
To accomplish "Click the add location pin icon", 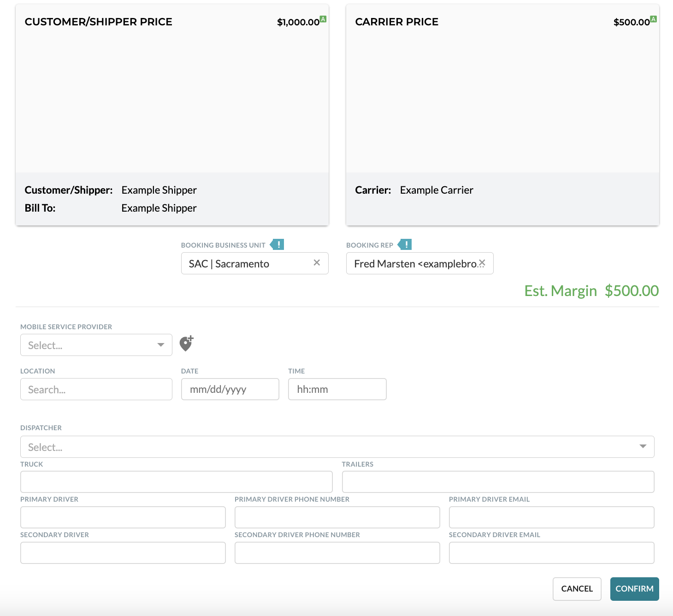I will 186,344.
